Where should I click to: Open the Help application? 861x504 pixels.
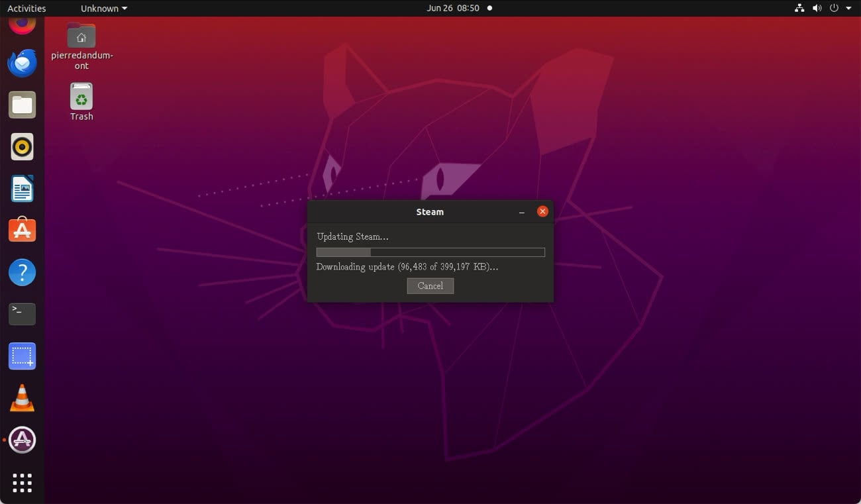point(22,272)
